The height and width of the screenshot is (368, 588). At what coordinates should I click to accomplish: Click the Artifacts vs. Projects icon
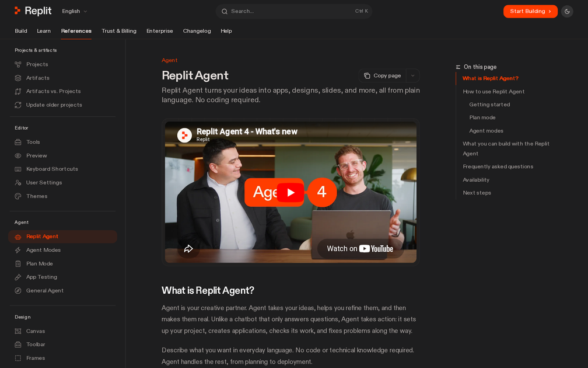click(x=17, y=91)
